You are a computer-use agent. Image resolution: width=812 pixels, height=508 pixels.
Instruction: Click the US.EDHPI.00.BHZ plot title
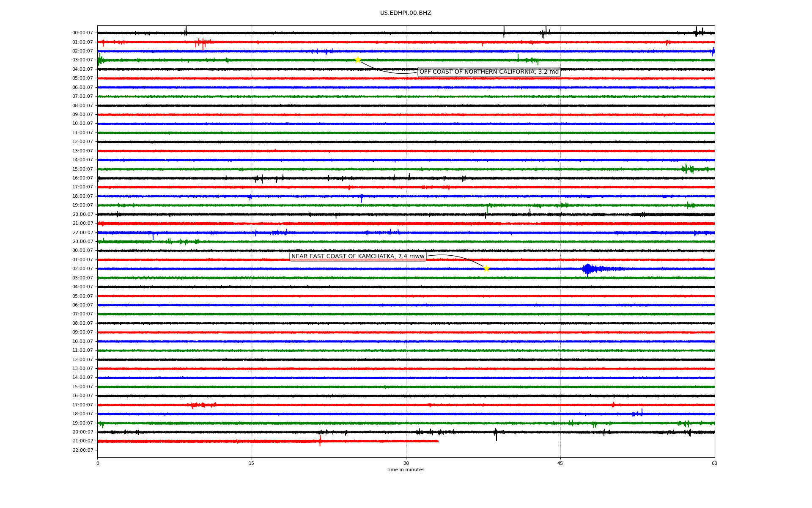(x=406, y=13)
